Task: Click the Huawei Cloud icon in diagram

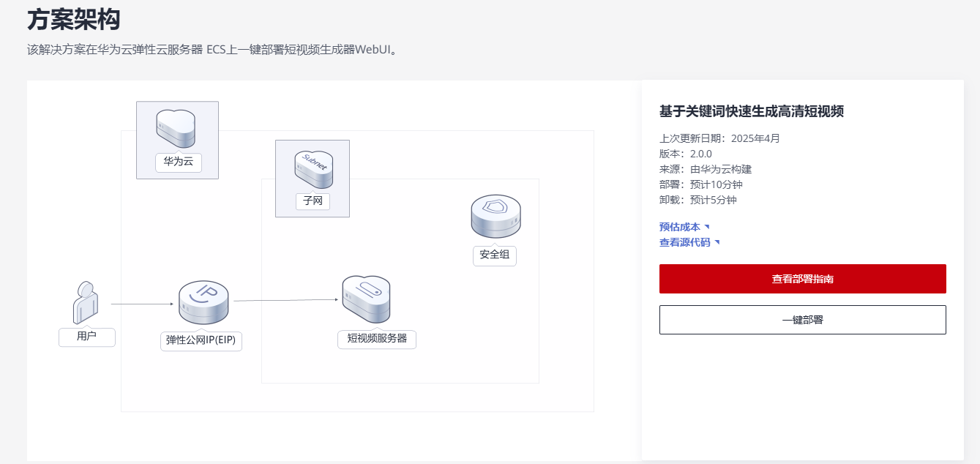Action: 176,128
